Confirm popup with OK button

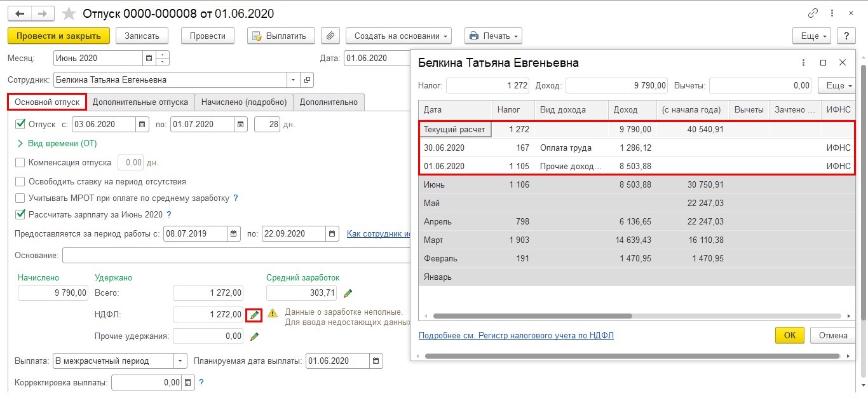[x=790, y=335]
